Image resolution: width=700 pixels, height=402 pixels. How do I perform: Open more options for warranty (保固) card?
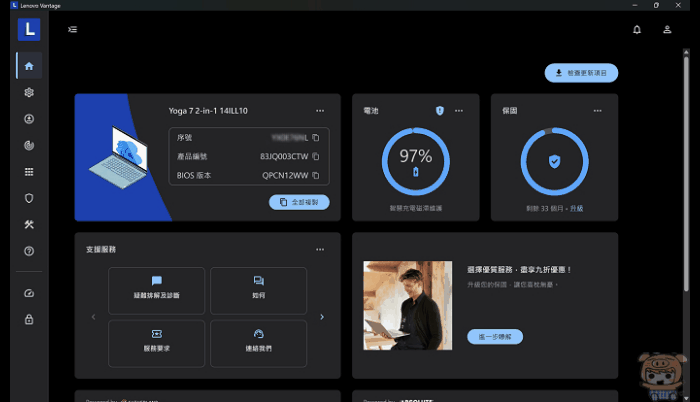pyautogui.click(x=597, y=111)
